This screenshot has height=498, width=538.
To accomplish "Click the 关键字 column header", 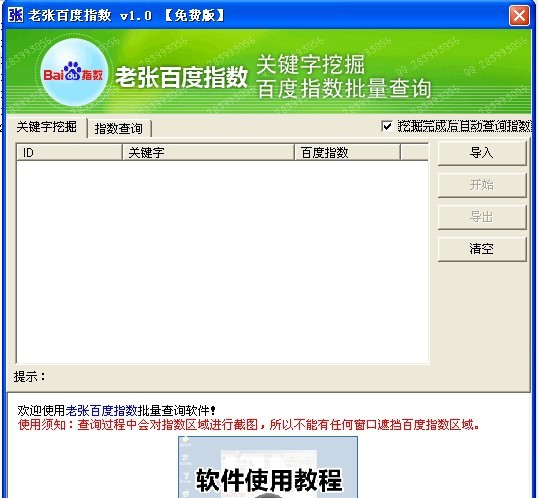I will (208, 152).
